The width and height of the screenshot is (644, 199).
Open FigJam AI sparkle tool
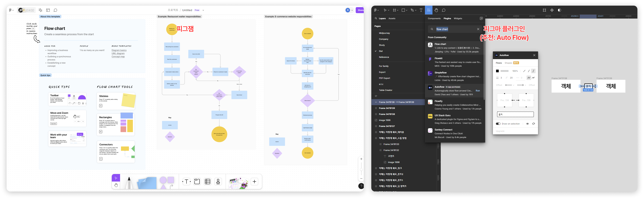pos(40,10)
